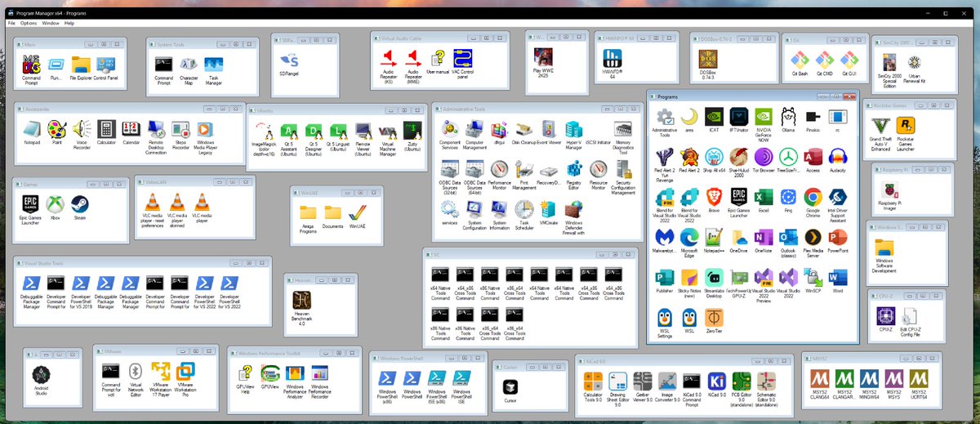Open Heaven Benchmark 4.0 icon
The width and height of the screenshot is (980, 424).
(301, 300)
